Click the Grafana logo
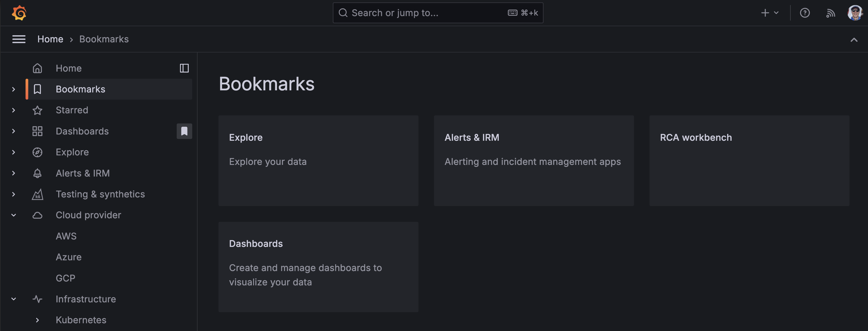Image resolution: width=868 pixels, height=331 pixels. coord(19,13)
